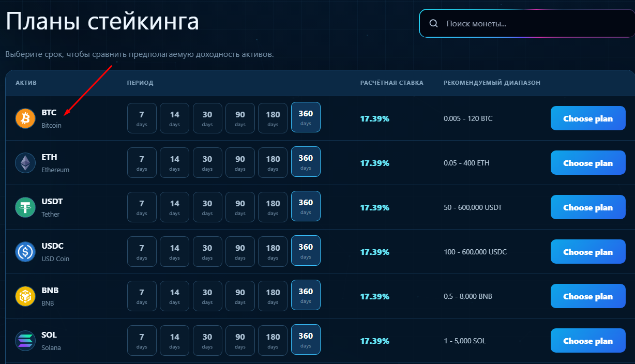Select 7 days period for SOL
Viewport: 635px width, 364px height.
click(x=142, y=341)
